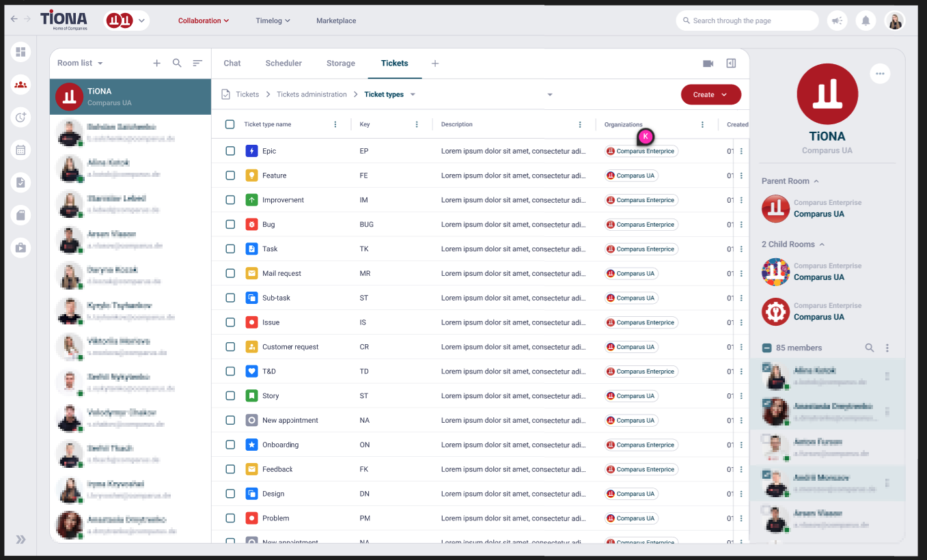Click the Comparus Enterprise tag in Epic row
The image size is (927, 560).
[x=641, y=151]
